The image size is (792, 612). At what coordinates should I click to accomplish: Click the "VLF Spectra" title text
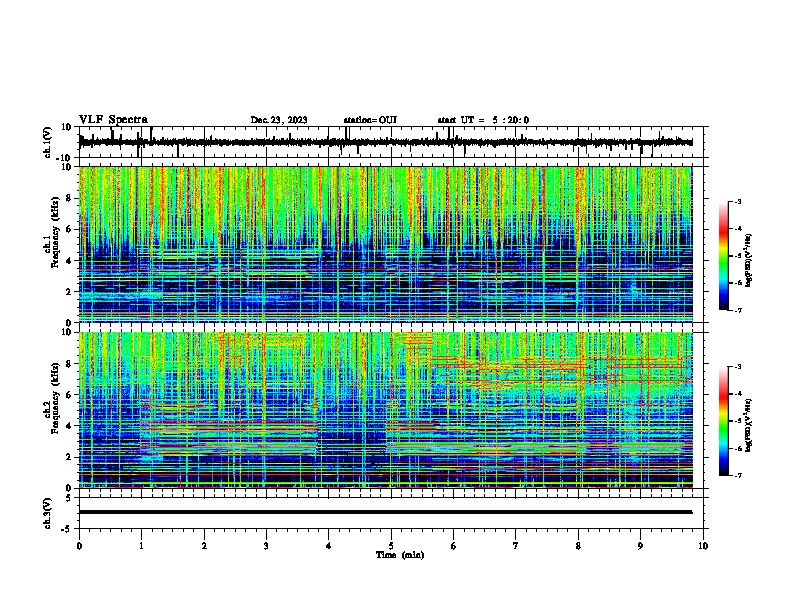tap(113, 120)
